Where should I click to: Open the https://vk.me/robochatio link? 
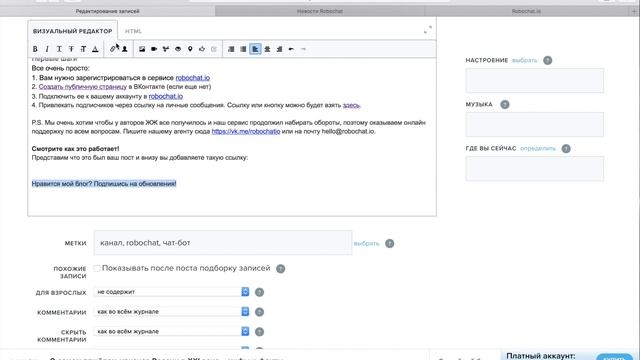[246, 131]
